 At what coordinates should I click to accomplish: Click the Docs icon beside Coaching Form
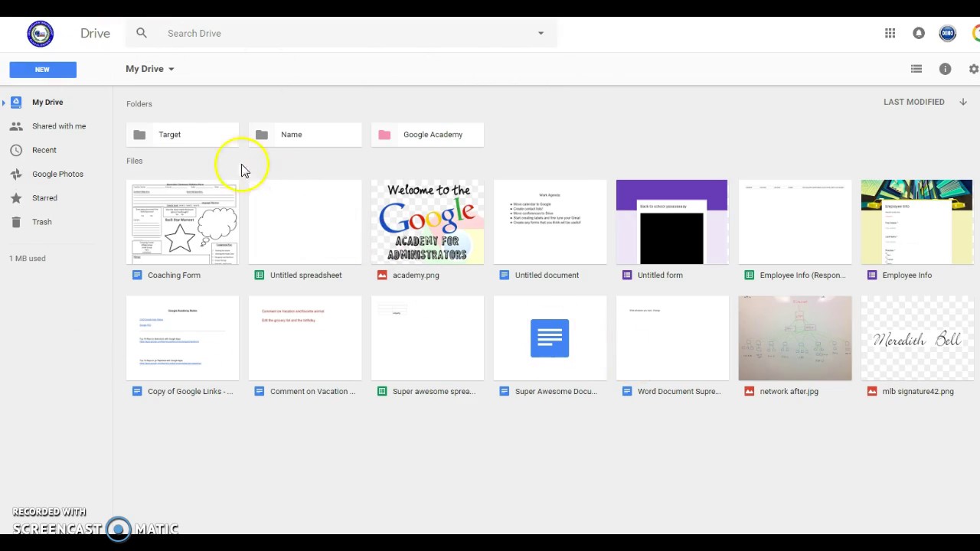tap(137, 275)
